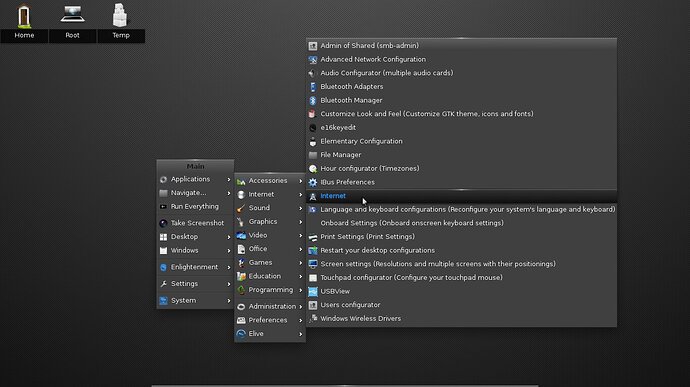Click the Print Settings printer icon
This screenshot has height=387, width=690.
(x=312, y=237)
